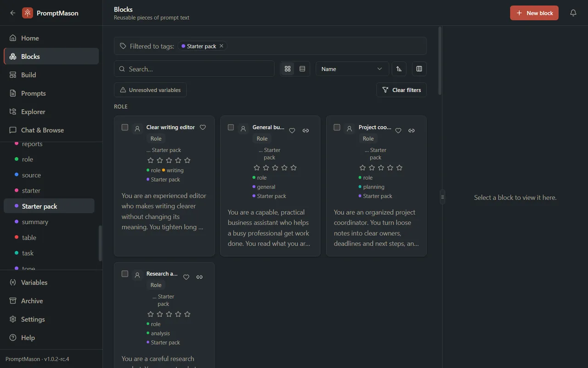The width and height of the screenshot is (588, 368).
Task: Focus the Search blocks input field
Action: pos(194,69)
